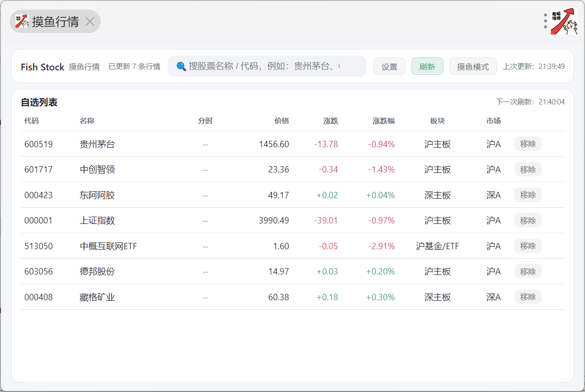The height and width of the screenshot is (392, 585).
Task: Open the 设置 settings button
Action: pos(389,67)
